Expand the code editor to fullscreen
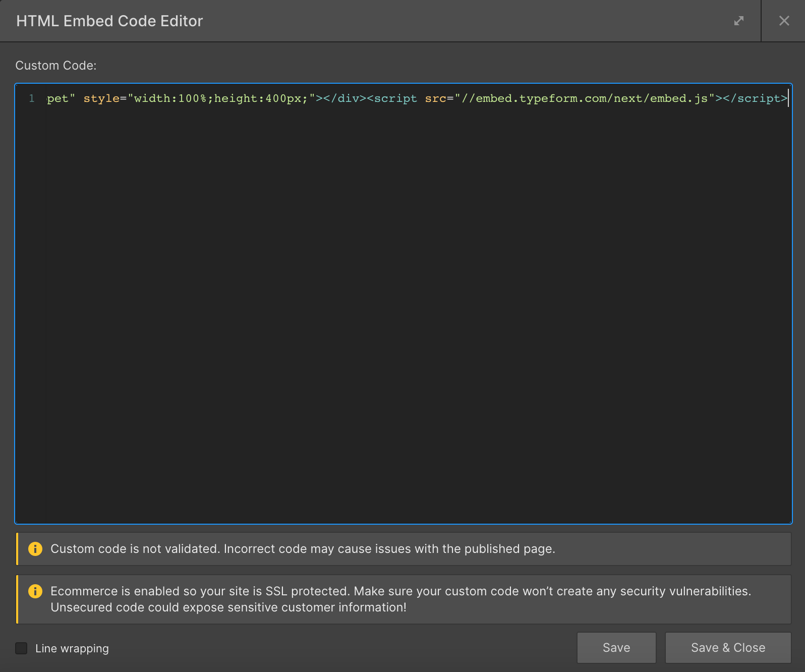805x672 pixels. [739, 21]
